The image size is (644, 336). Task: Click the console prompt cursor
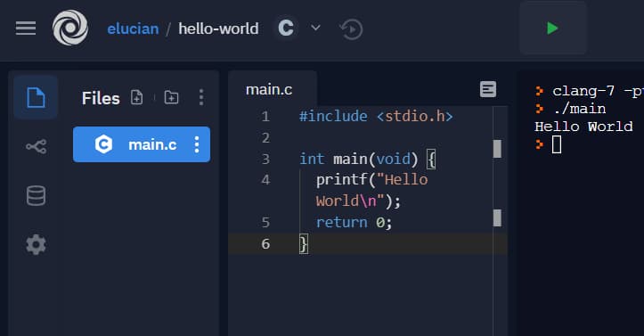(x=557, y=144)
